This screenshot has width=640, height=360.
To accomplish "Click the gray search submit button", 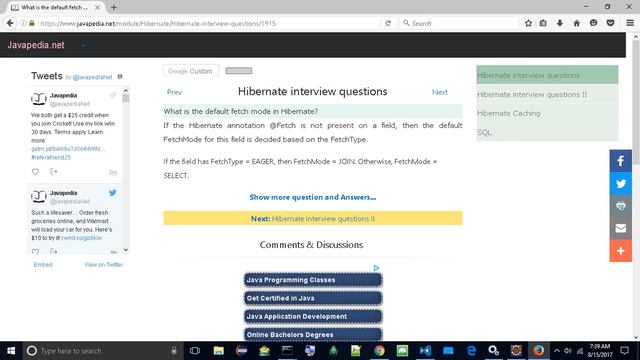I will click(239, 71).
